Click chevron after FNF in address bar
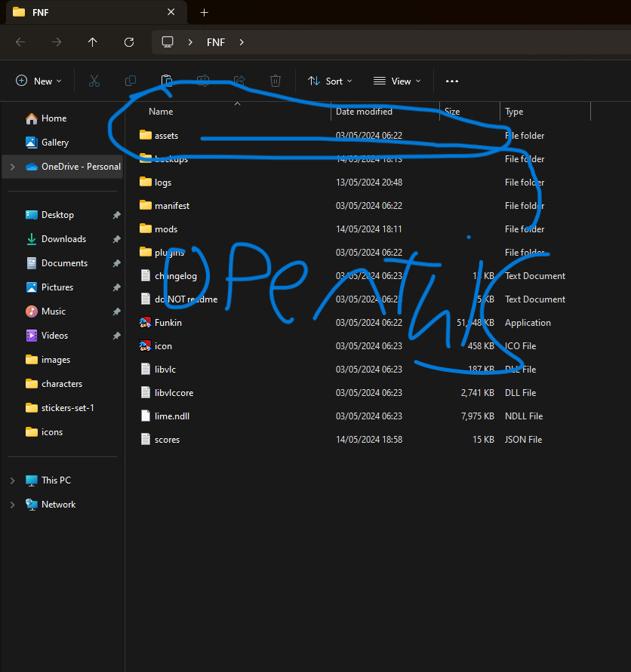Image resolution: width=631 pixels, height=672 pixels. pyautogui.click(x=242, y=42)
